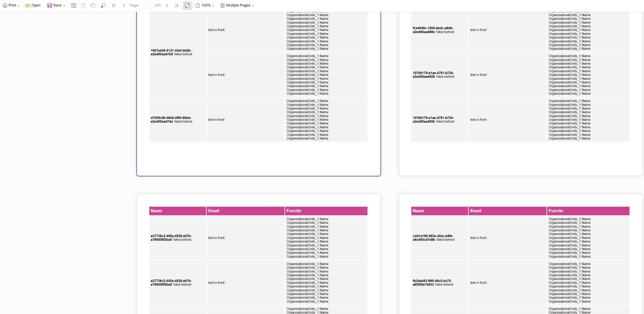The image size is (644, 314).
Task: Toggle full screen mode
Action: pyautogui.click(x=187, y=5)
